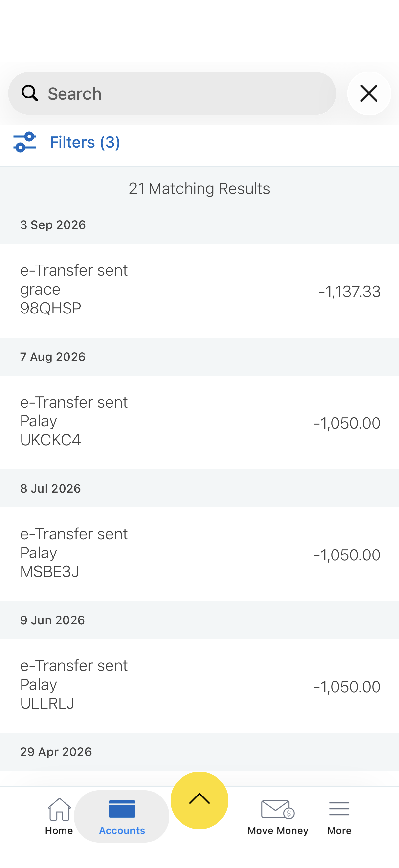Open the filters slider icon
Image resolution: width=399 pixels, height=868 pixels.
coord(24,142)
